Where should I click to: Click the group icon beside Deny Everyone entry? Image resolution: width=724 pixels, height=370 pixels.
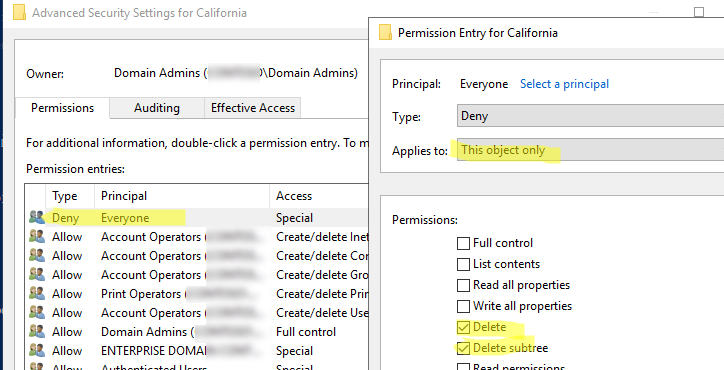[36, 217]
